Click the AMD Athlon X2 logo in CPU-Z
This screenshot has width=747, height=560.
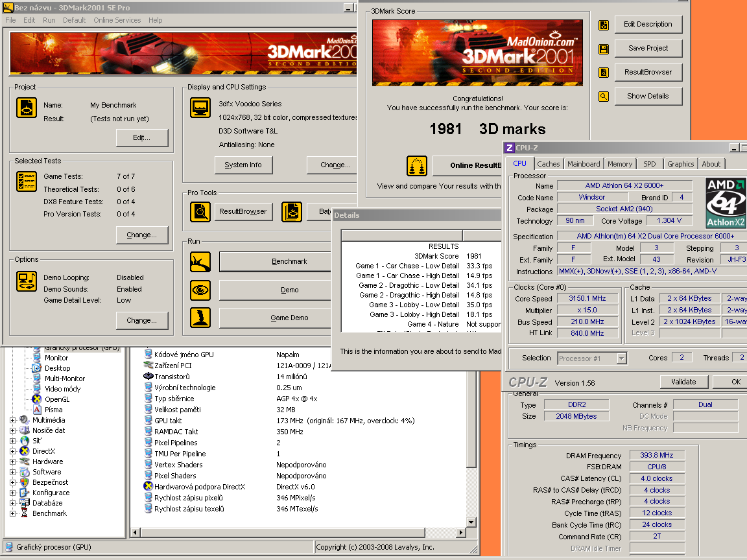point(726,204)
